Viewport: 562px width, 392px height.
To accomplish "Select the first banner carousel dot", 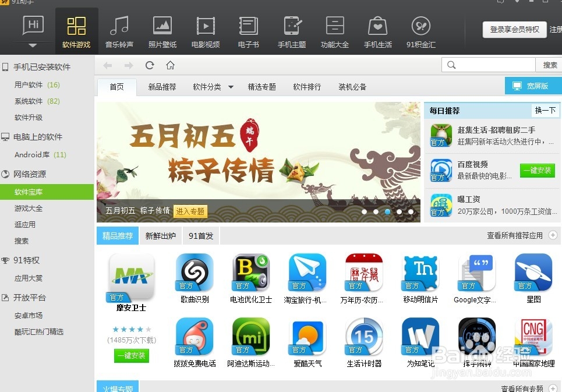I will click(364, 212).
